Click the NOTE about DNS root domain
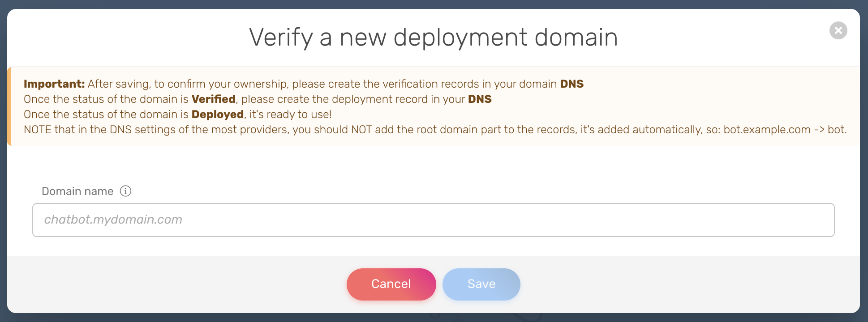The image size is (868, 322). [435, 130]
